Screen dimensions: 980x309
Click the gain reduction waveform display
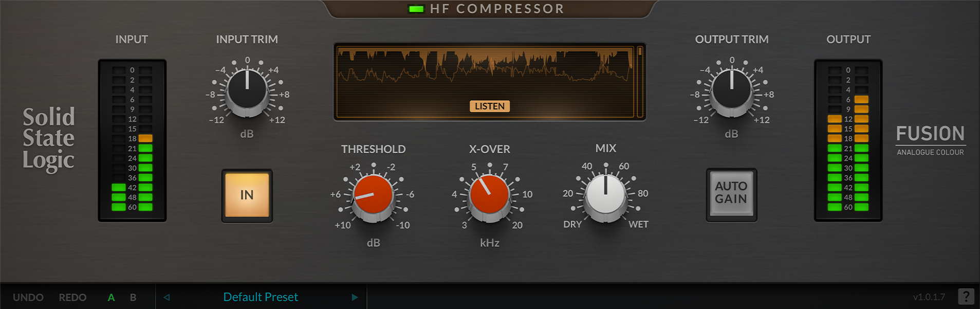[485, 82]
